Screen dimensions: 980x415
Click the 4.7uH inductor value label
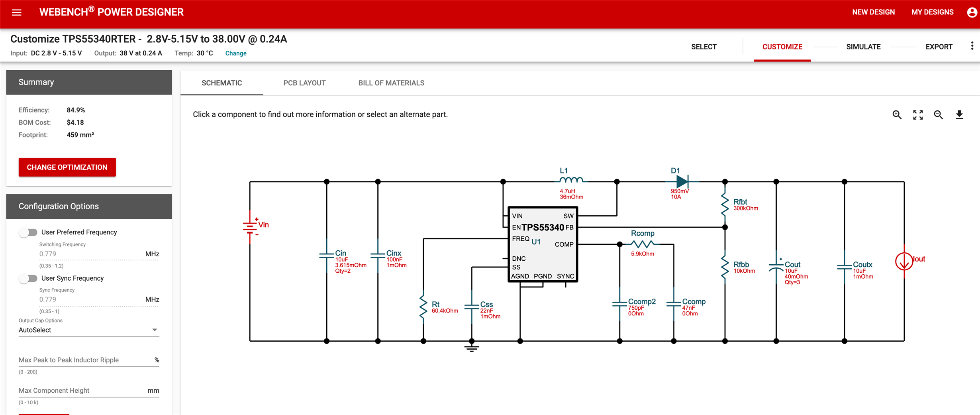tap(567, 191)
